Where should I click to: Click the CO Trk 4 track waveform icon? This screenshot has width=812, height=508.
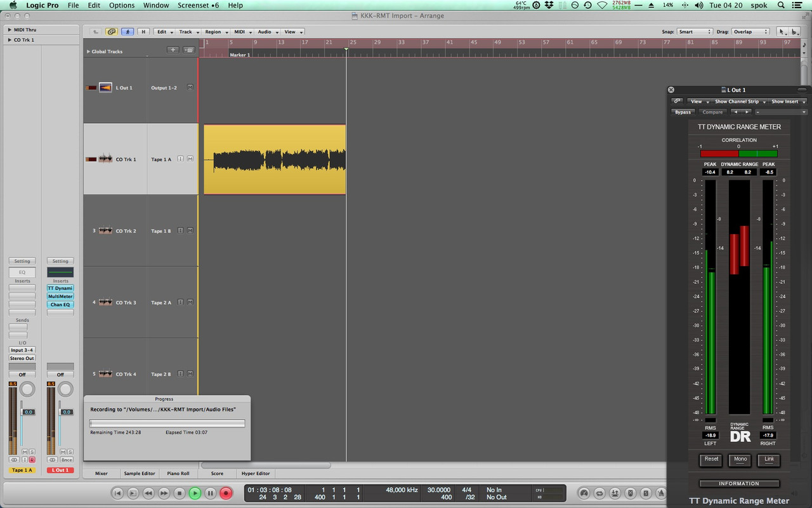tap(105, 374)
